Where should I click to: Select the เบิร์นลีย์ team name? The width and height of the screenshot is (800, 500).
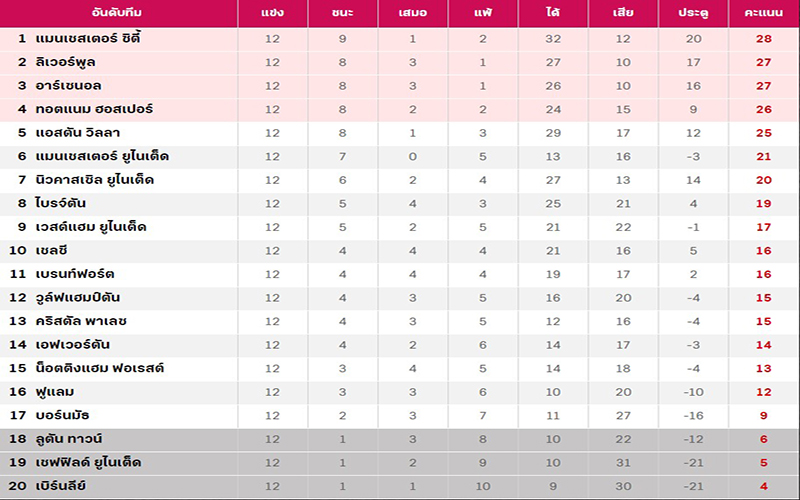click(63, 486)
